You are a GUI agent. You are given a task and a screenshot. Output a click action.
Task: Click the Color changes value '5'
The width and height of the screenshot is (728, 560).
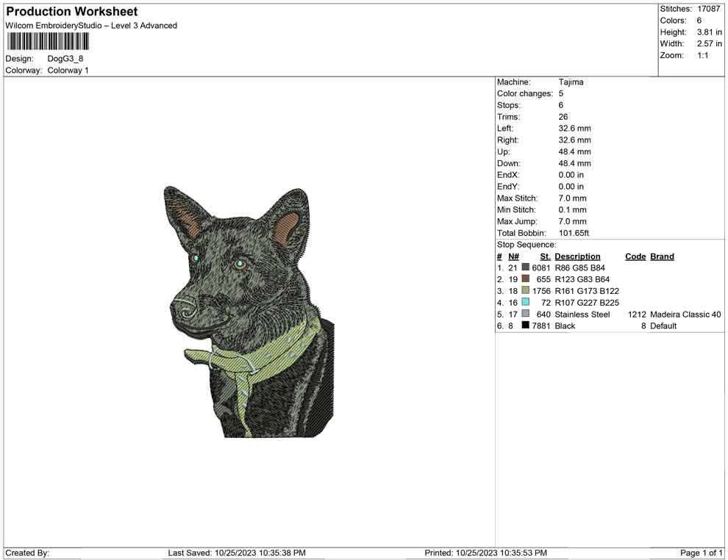(x=561, y=93)
